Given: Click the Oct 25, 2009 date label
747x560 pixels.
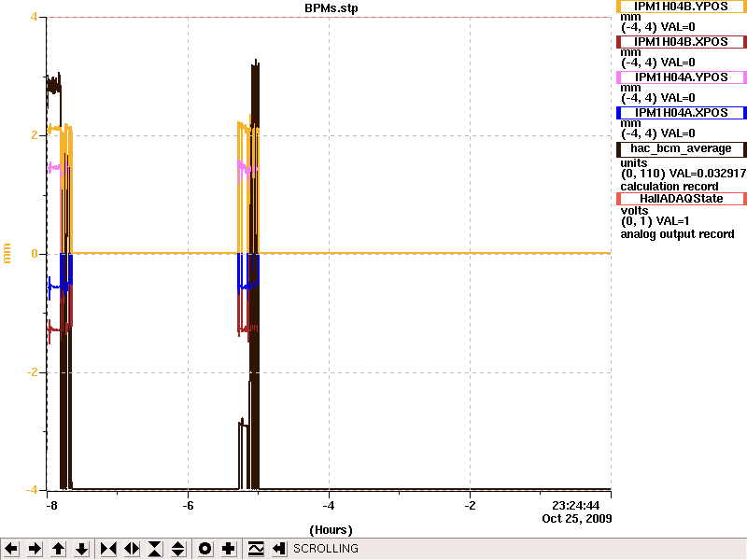Looking at the screenshot, I should pos(576,519).
